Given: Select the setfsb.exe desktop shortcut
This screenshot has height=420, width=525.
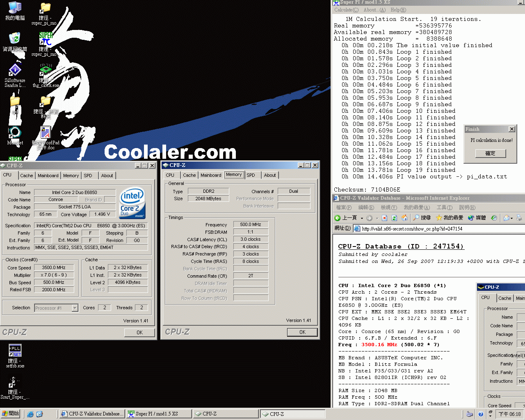Looking at the screenshot, I should (15, 356).
